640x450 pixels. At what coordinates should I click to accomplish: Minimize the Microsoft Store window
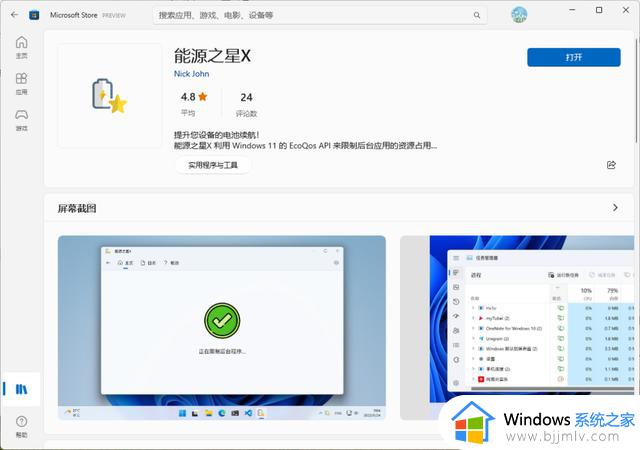coord(572,10)
